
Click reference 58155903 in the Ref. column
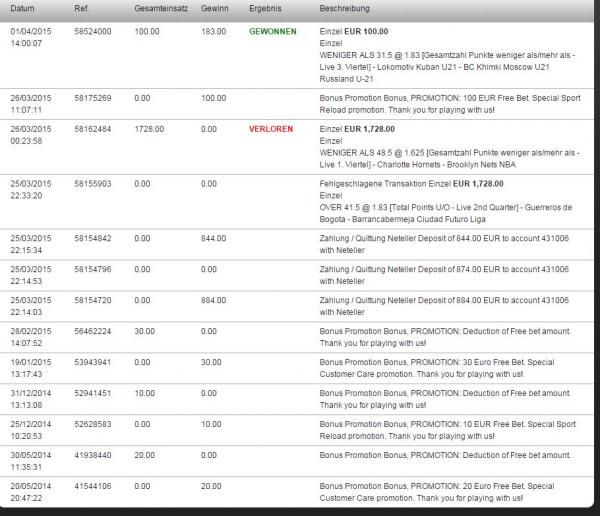pos(92,184)
